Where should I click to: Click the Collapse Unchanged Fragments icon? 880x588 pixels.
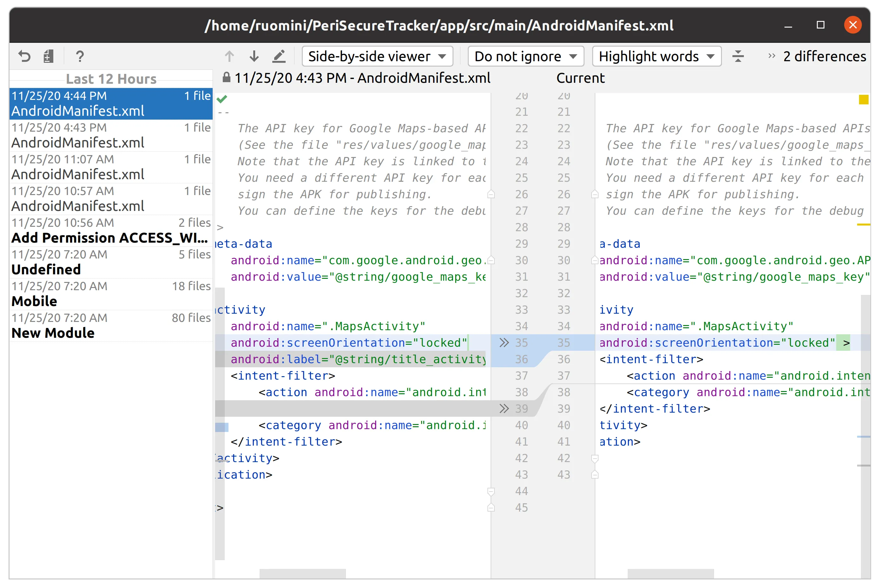738,56
